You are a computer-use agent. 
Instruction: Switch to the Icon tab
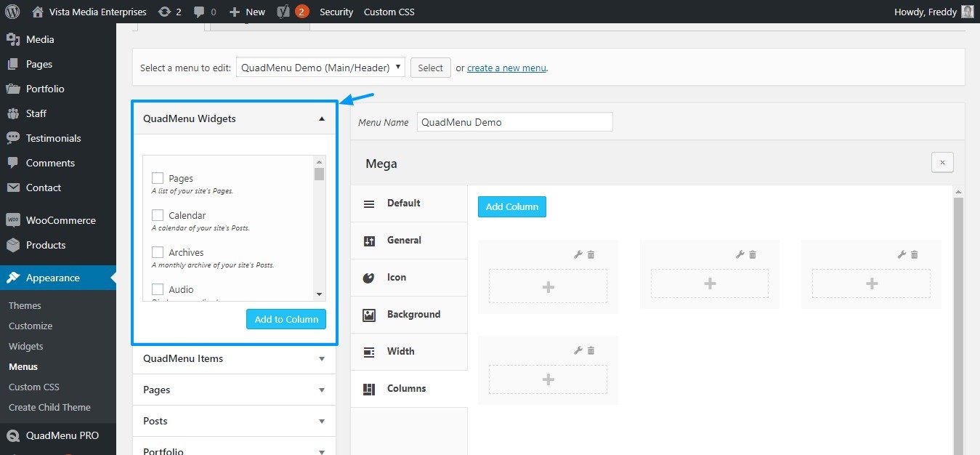coord(409,278)
